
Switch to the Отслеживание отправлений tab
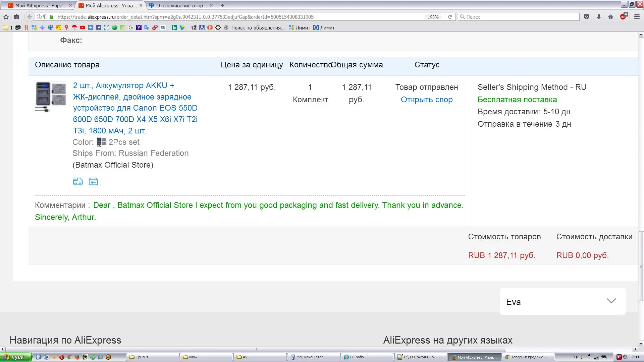coord(181,5)
